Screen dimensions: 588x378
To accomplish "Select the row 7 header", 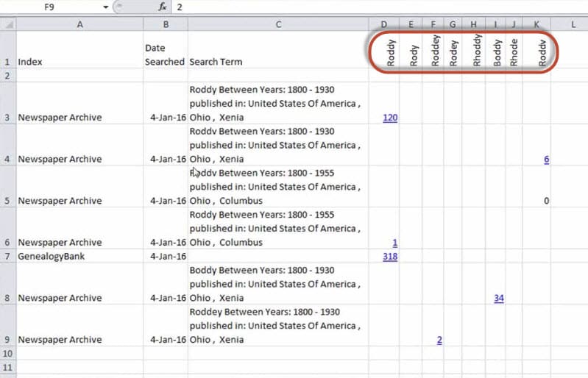I will [x=7, y=257].
